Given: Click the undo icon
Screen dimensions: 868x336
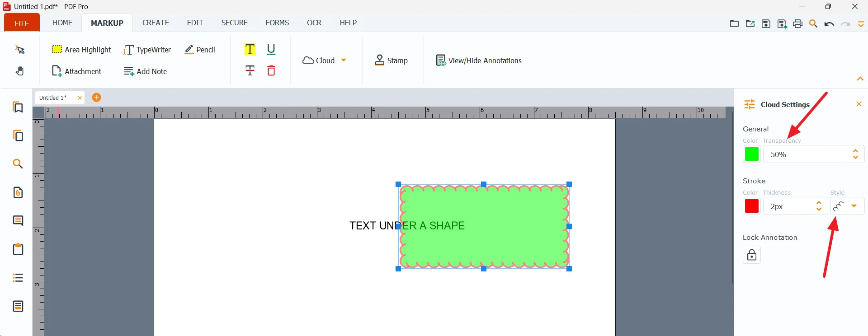Looking at the screenshot, I should (x=829, y=24).
